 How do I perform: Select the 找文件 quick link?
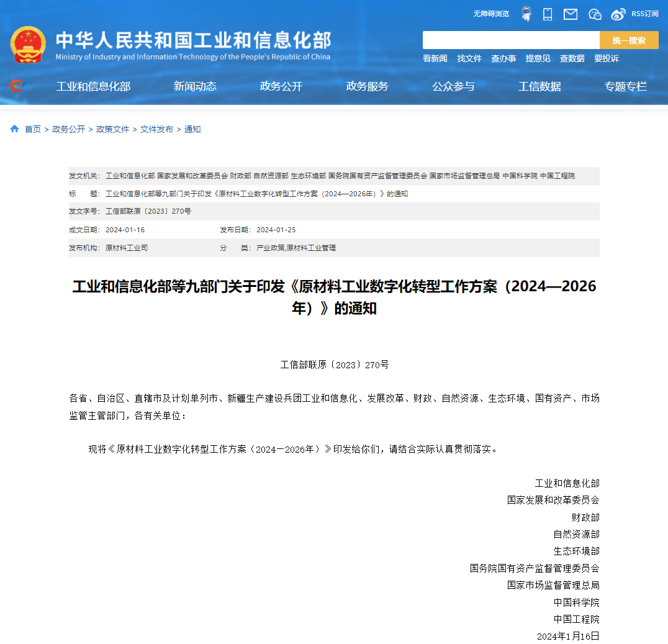(469, 58)
